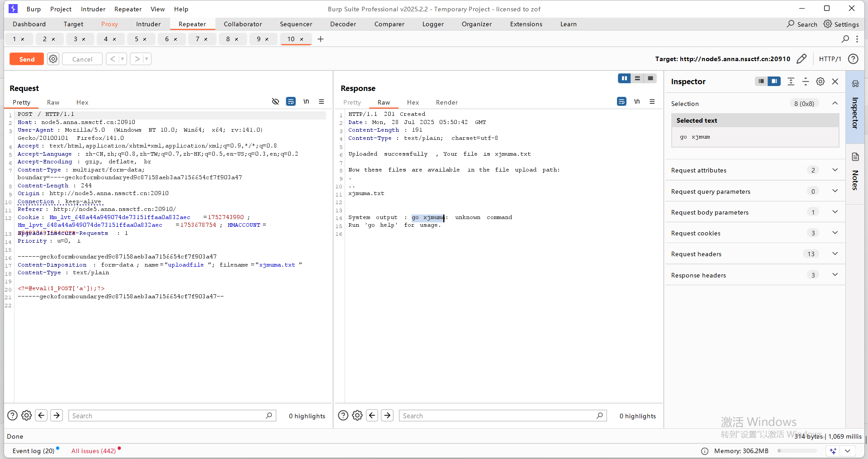Image resolution: width=868 pixels, height=459 pixels.
Task: Edit target with the pencil icon
Action: coord(802,59)
